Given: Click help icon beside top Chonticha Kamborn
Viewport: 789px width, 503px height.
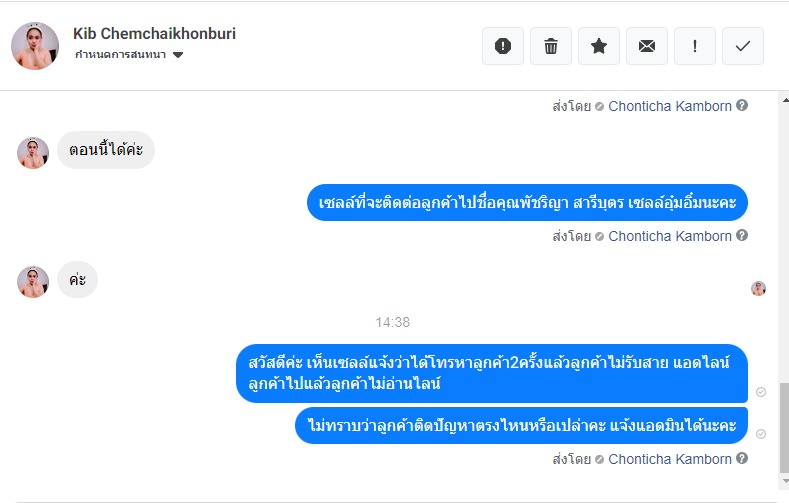Looking at the screenshot, I should click(742, 105).
